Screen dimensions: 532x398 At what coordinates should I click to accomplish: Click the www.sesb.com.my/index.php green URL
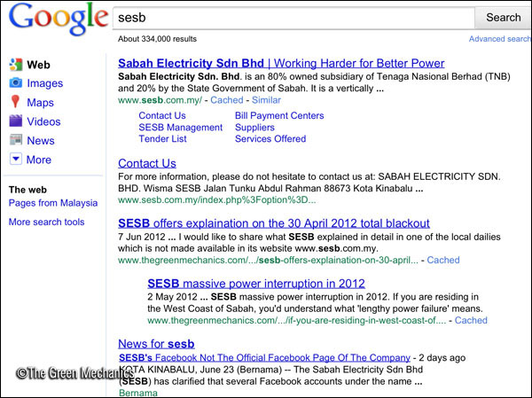pyautogui.click(x=217, y=199)
